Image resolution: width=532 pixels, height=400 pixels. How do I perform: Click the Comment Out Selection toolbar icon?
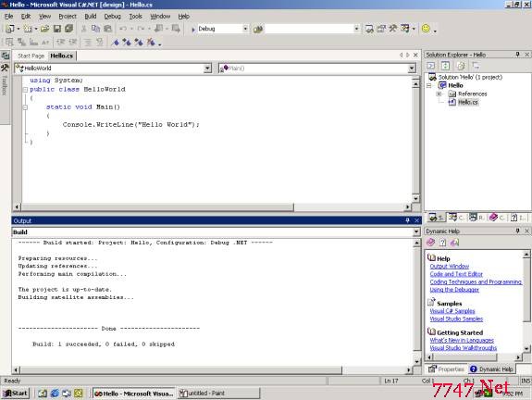tap(88, 42)
